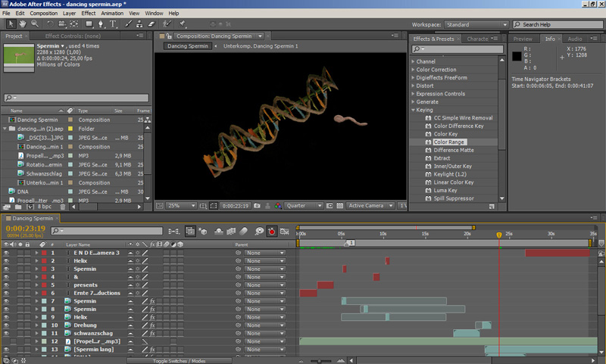
Task: Hide the schwanzschag layer with its eye icon
Action: (x=7, y=333)
